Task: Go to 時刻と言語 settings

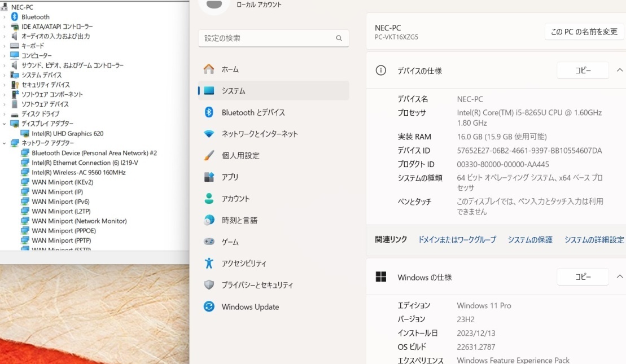Action: coord(273,220)
